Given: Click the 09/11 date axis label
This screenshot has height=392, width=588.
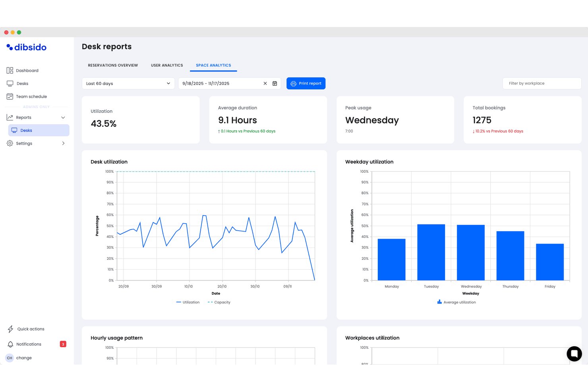Looking at the screenshot, I should click(287, 286).
